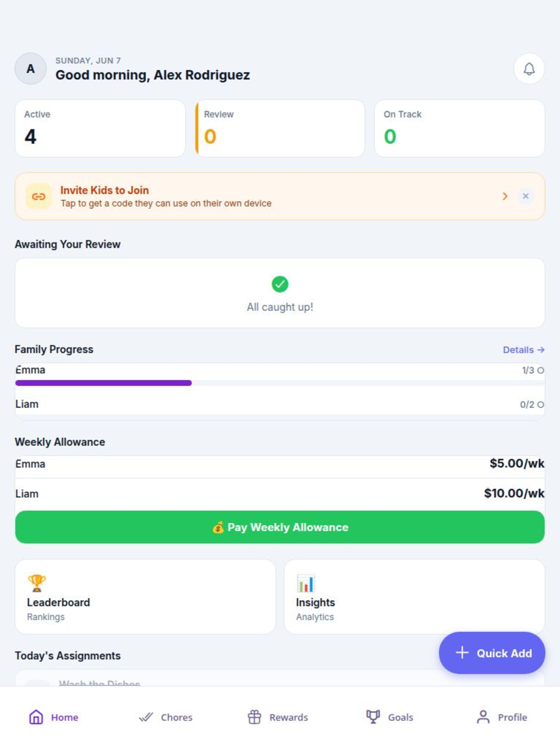
Task: Open Family Progress Details arrow link
Action: (x=524, y=350)
